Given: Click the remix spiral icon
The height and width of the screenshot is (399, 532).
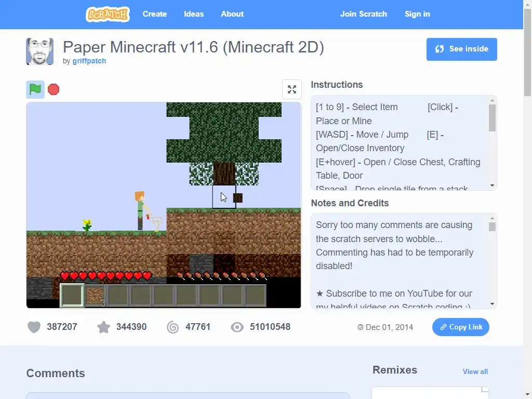Looking at the screenshot, I should (x=172, y=327).
